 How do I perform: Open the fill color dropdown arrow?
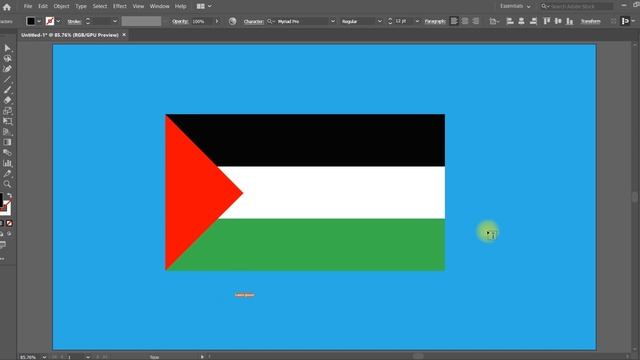point(39,21)
